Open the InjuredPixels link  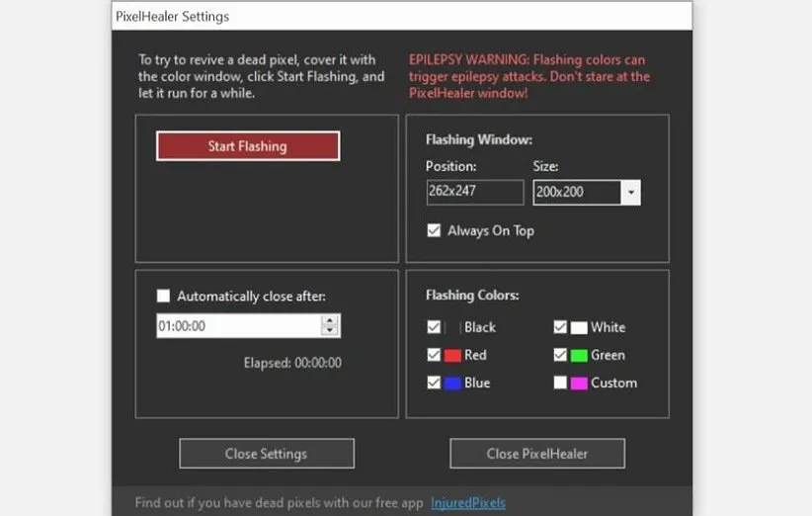pos(467,503)
